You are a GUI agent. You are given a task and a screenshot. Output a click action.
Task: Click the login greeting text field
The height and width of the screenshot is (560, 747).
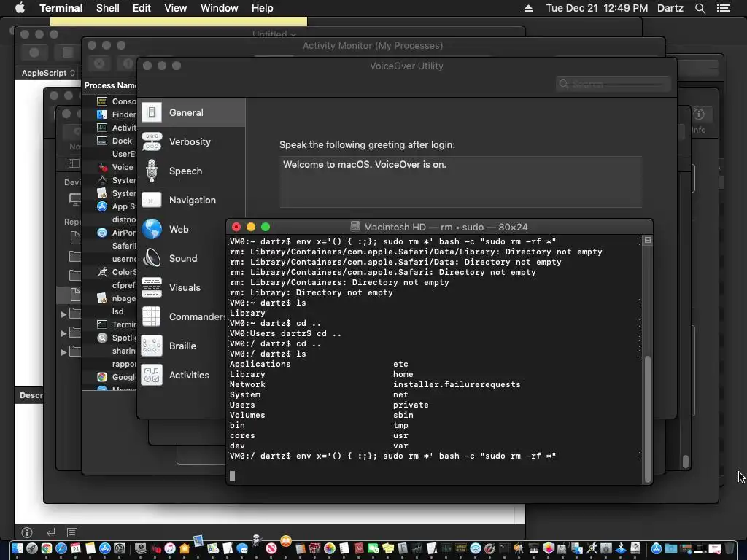point(460,182)
